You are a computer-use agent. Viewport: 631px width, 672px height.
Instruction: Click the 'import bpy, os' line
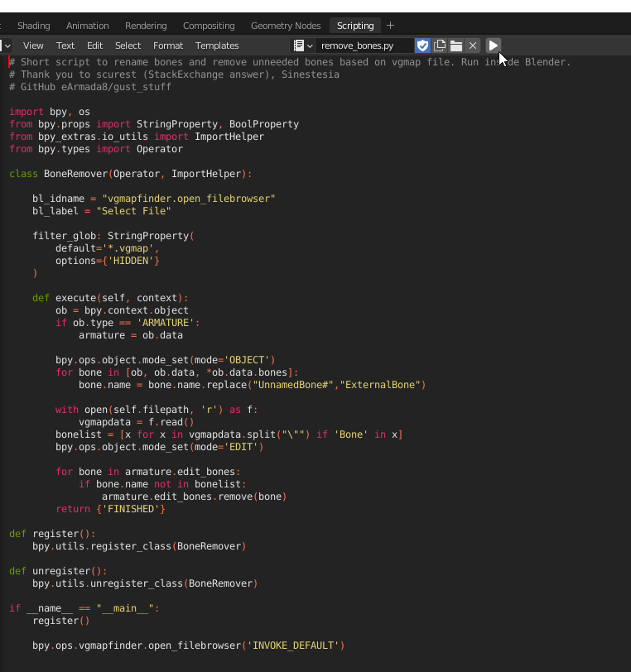tap(50, 112)
